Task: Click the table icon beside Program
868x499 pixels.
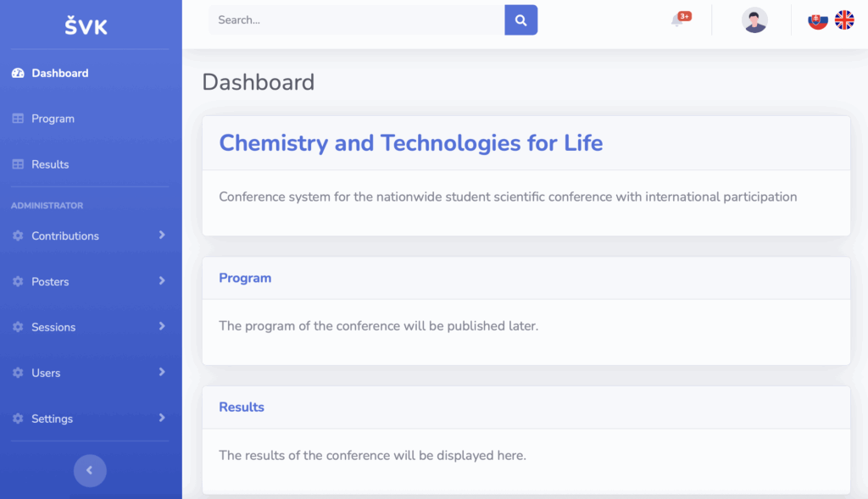Action: [x=18, y=119]
